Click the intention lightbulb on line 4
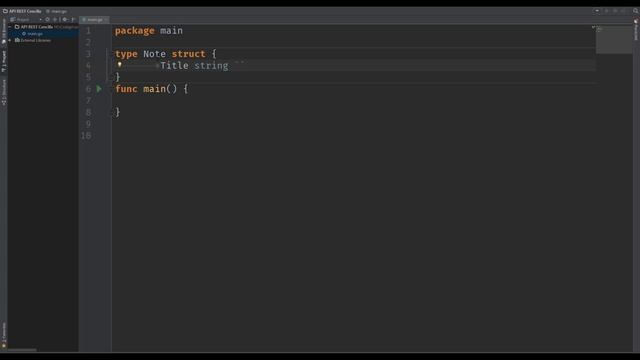This screenshot has height=360, width=640. (x=119, y=64)
